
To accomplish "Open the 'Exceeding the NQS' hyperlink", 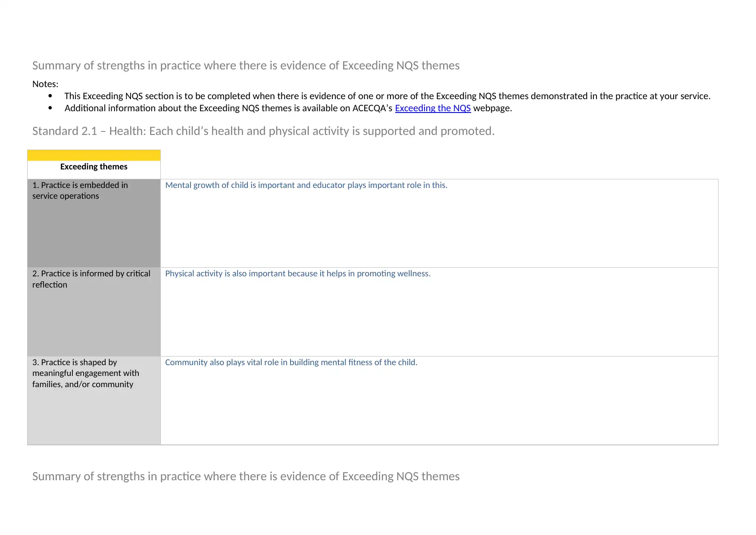I will tap(433, 108).
